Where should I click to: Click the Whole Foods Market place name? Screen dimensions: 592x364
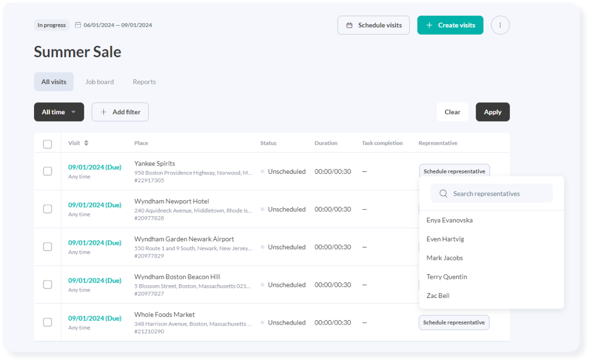(x=164, y=314)
